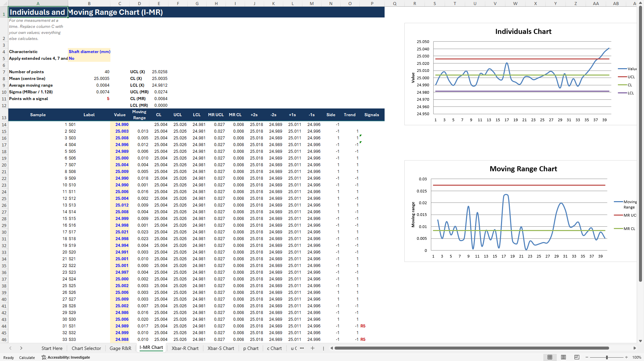This screenshot has height=361, width=644.
Task: Open the c Chart sheet tab
Action: pos(275,348)
